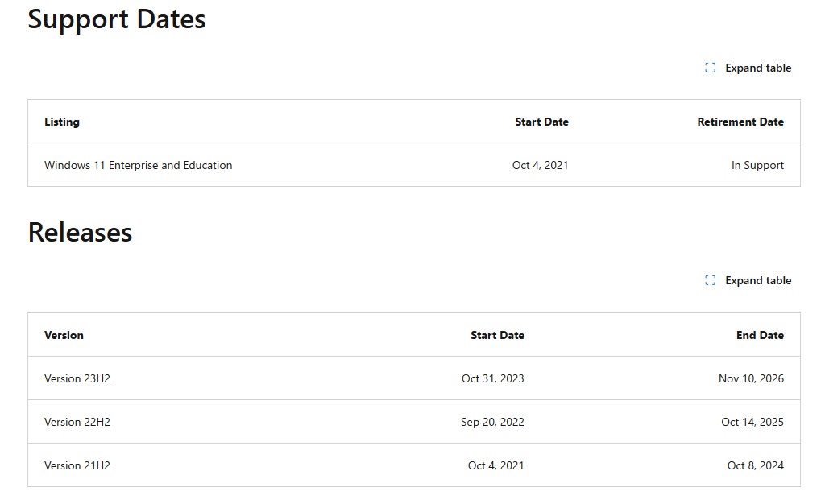The height and width of the screenshot is (504, 825).
Task: Click the Releases heading
Action: (x=80, y=233)
